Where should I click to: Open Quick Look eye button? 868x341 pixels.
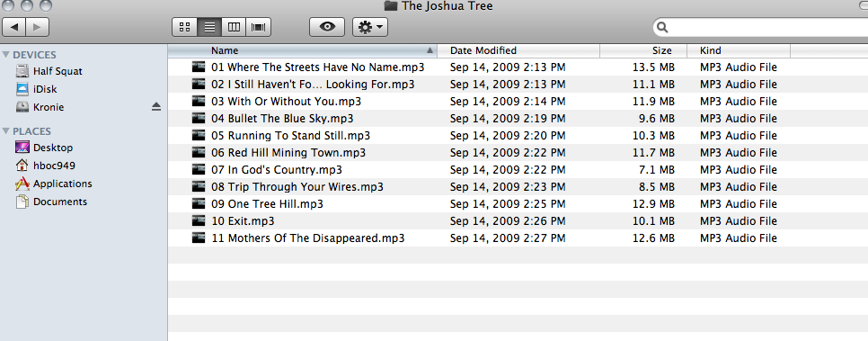pos(327,27)
